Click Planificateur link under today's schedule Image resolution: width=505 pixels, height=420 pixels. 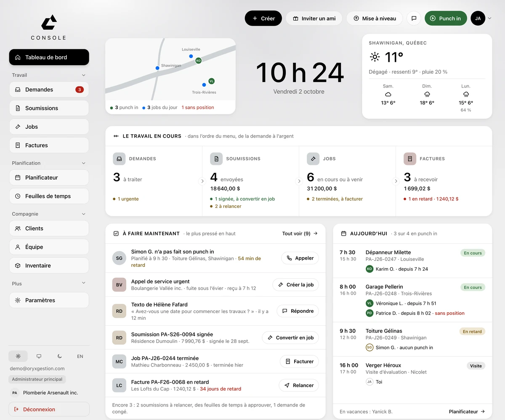click(x=467, y=412)
